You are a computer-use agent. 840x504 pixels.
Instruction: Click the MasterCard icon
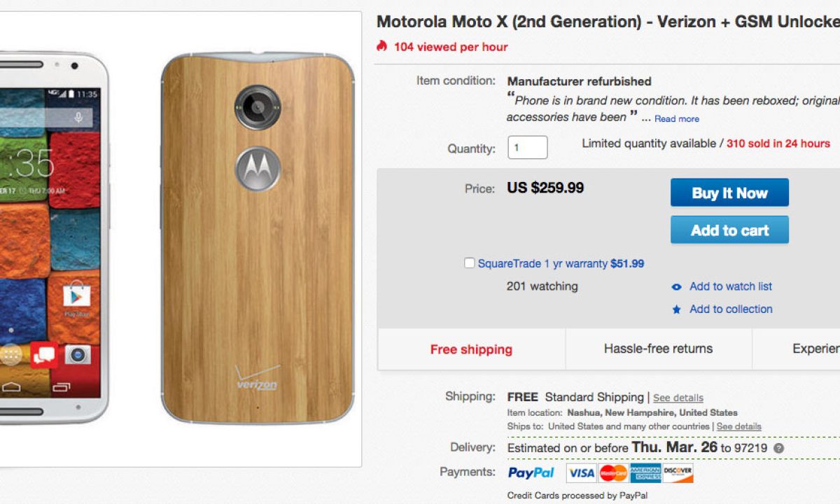(613, 473)
